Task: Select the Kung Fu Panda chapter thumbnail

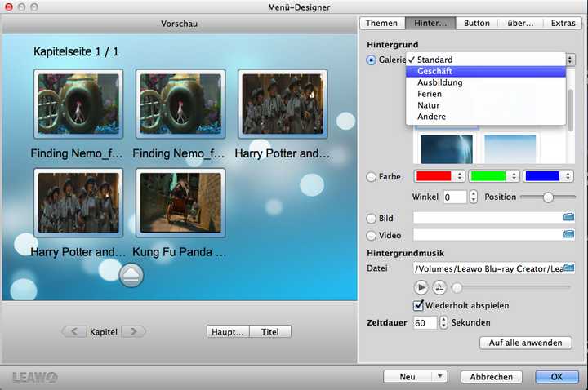Action: (x=180, y=202)
